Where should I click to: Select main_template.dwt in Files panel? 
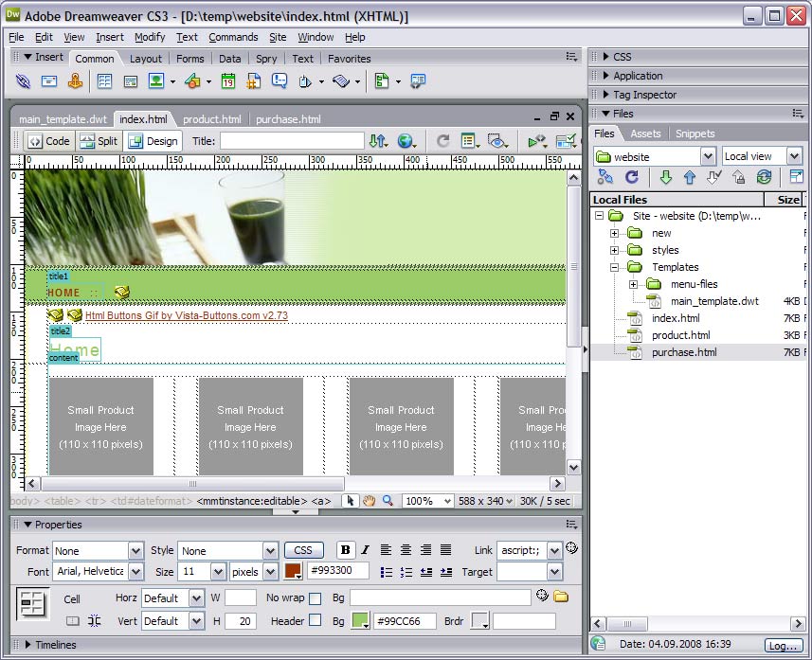pos(714,301)
